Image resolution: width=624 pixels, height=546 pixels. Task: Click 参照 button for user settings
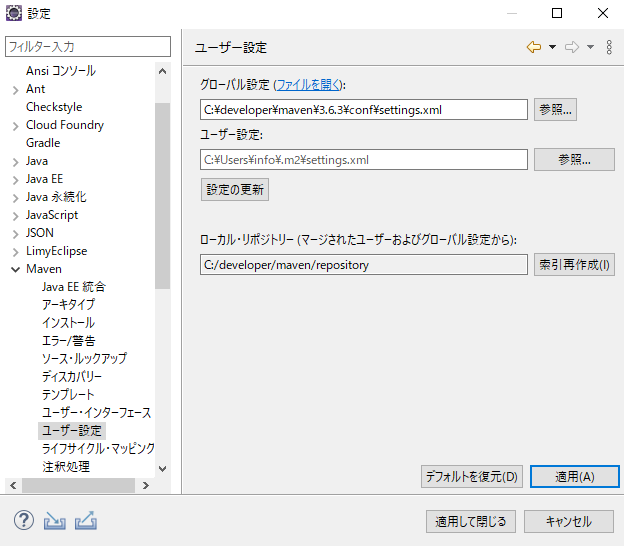(x=574, y=160)
